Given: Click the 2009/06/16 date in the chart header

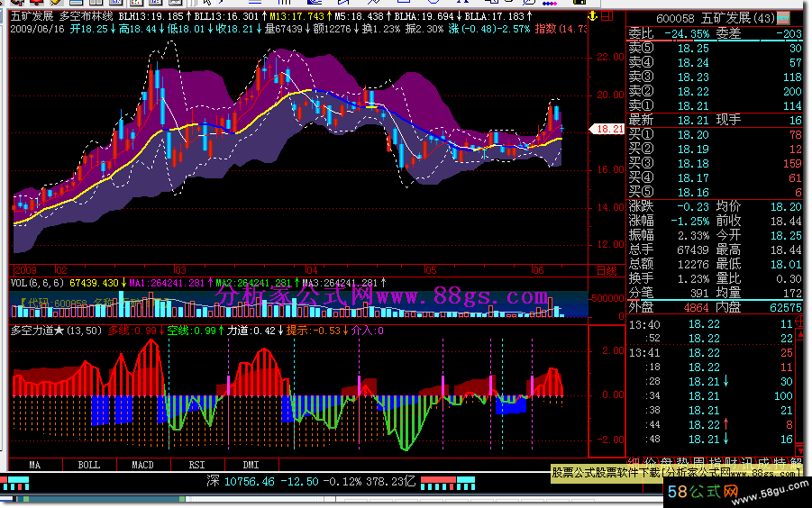Looking at the screenshot, I should [37, 29].
